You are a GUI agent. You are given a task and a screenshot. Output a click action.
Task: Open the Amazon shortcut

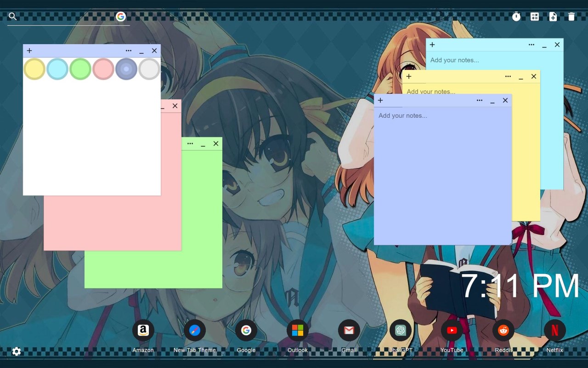[x=143, y=330]
